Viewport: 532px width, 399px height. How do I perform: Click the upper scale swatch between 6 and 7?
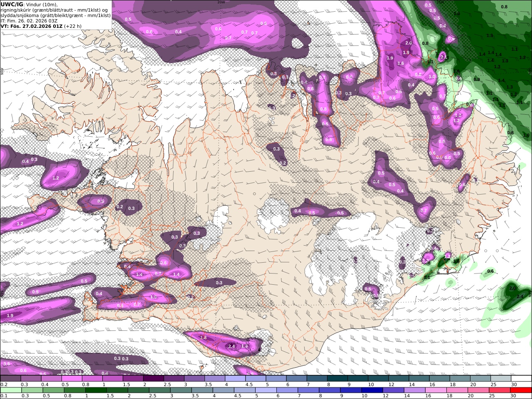click(296, 379)
